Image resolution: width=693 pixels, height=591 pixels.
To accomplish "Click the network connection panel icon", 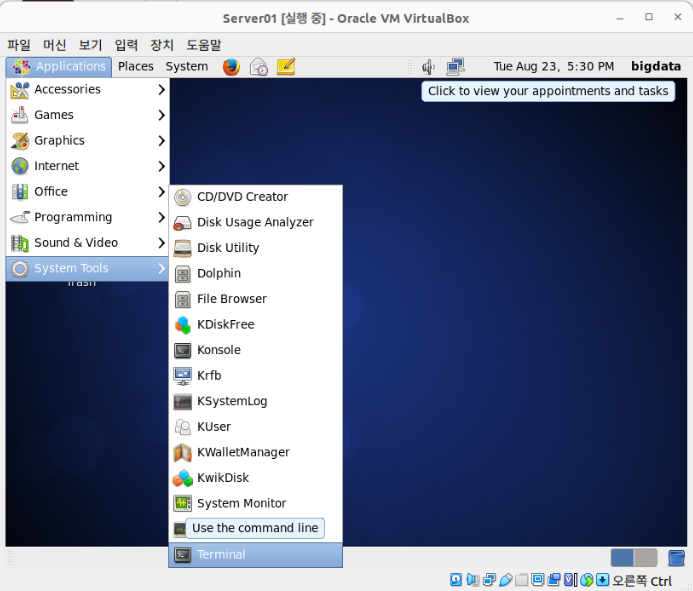I will click(x=455, y=67).
